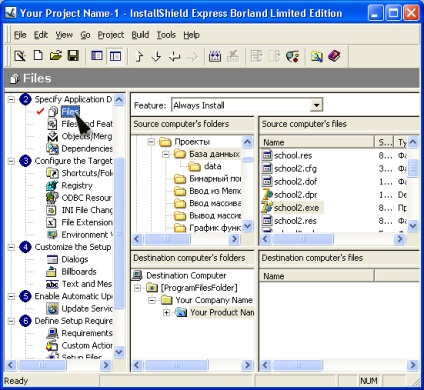This screenshot has width=424, height=390.
Task: Select the school2.exe file
Action: pos(296,208)
